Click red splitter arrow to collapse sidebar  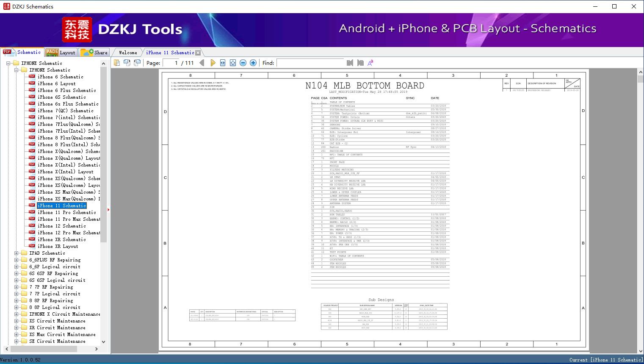click(108, 209)
